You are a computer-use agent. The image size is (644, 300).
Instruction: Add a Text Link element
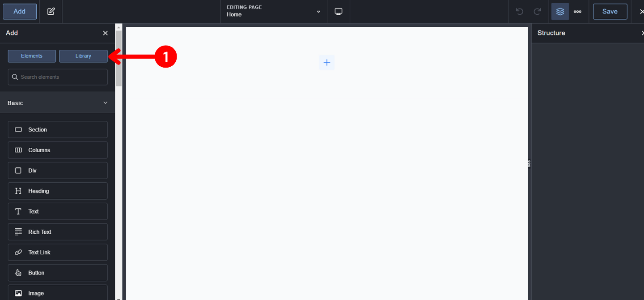(58, 252)
